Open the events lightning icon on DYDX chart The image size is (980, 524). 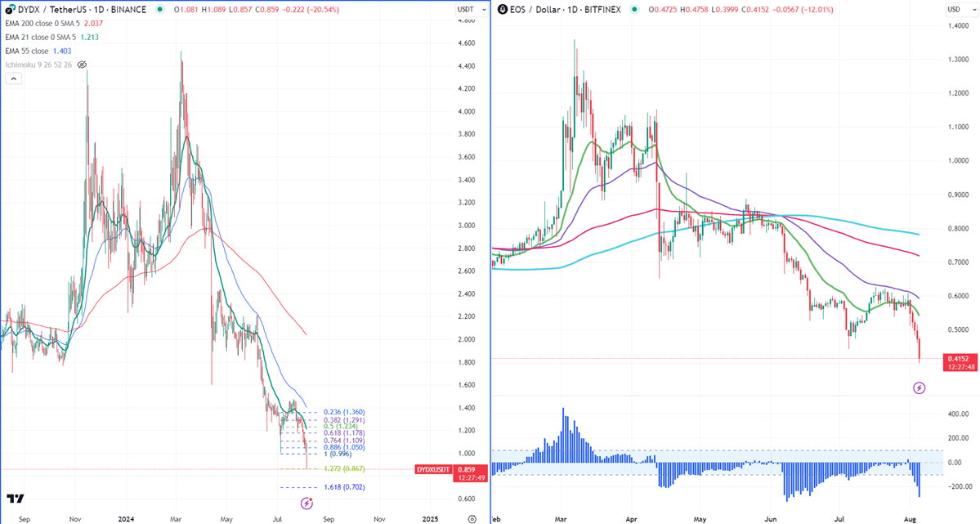coord(307,504)
